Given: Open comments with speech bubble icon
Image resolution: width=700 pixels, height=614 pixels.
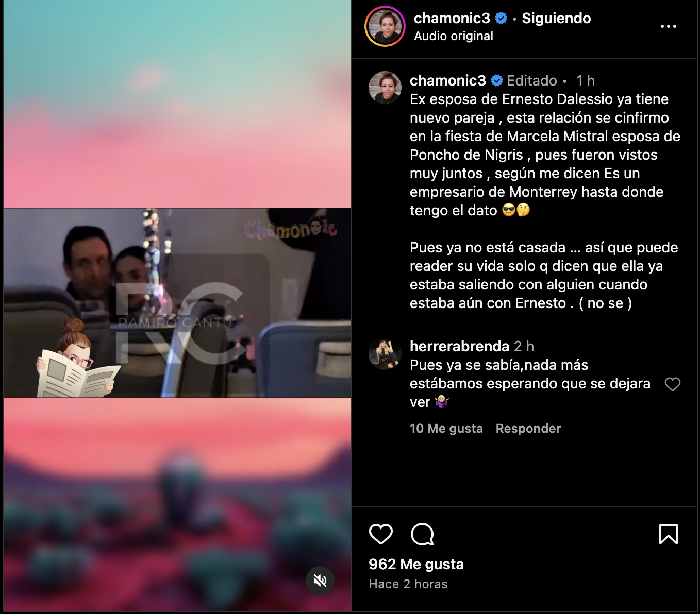Looking at the screenshot, I should coord(422,534).
